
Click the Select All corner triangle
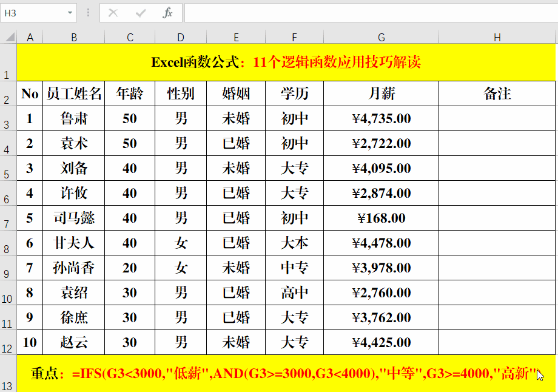(x=11, y=36)
